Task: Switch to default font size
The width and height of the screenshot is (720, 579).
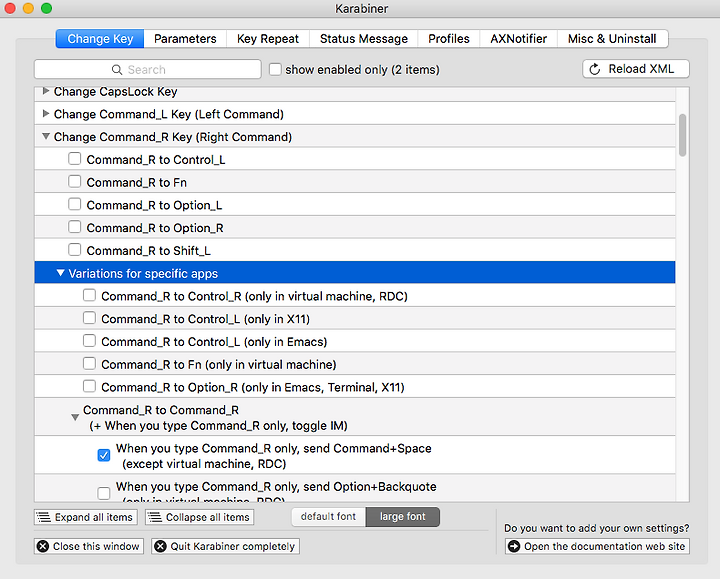Action: (329, 517)
